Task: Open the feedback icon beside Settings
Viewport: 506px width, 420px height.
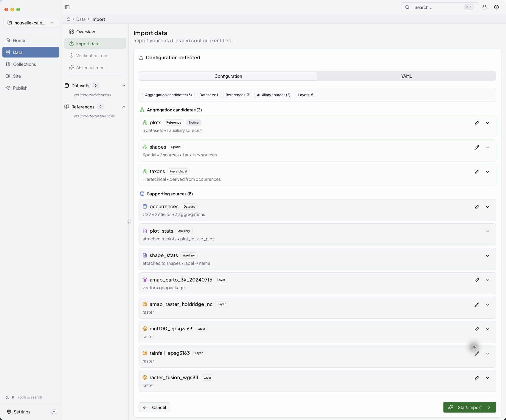Action: [x=54, y=412]
